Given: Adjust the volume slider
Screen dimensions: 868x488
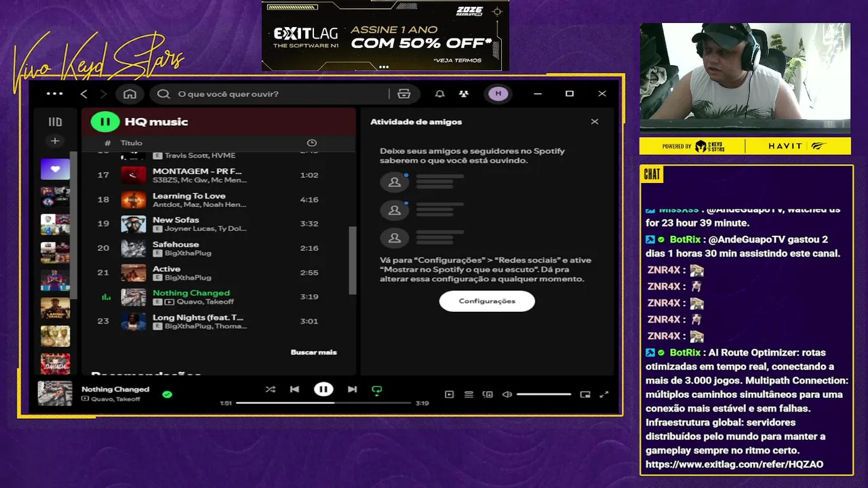Looking at the screenshot, I should [x=544, y=394].
